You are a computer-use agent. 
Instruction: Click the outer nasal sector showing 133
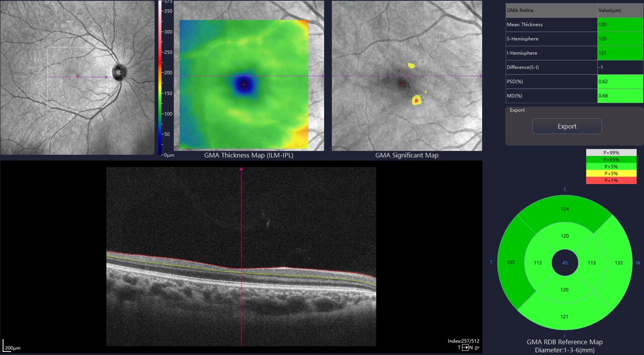(618, 263)
